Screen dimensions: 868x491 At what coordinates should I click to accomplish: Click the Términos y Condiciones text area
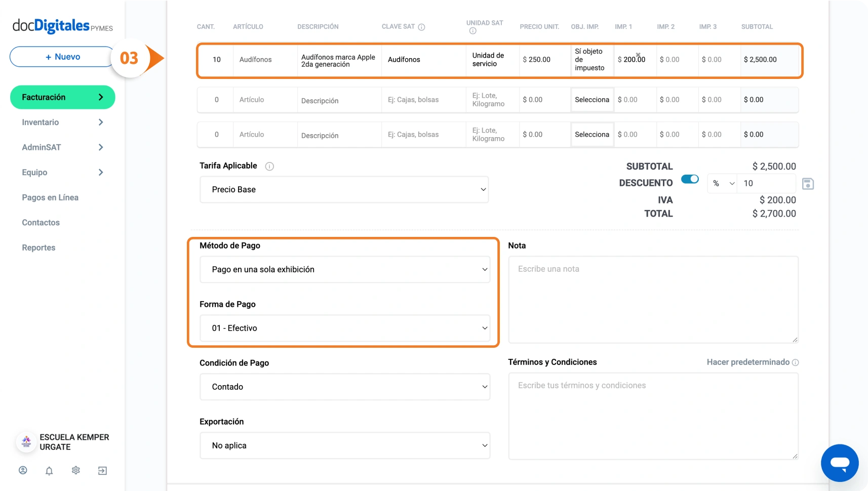[x=653, y=416]
